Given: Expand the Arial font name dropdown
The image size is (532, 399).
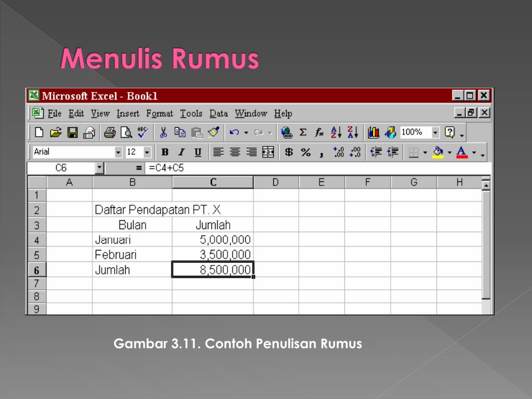Looking at the screenshot, I should point(118,152).
